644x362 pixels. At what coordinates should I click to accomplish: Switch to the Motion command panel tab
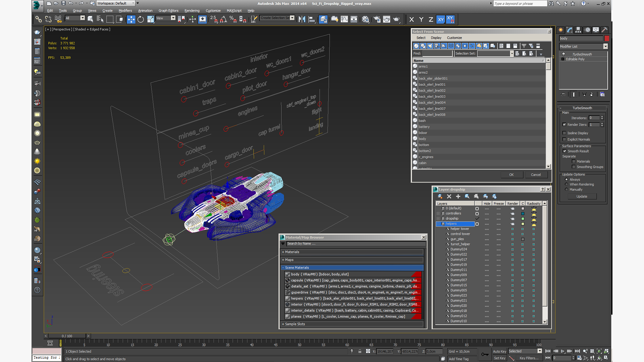click(x=587, y=30)
